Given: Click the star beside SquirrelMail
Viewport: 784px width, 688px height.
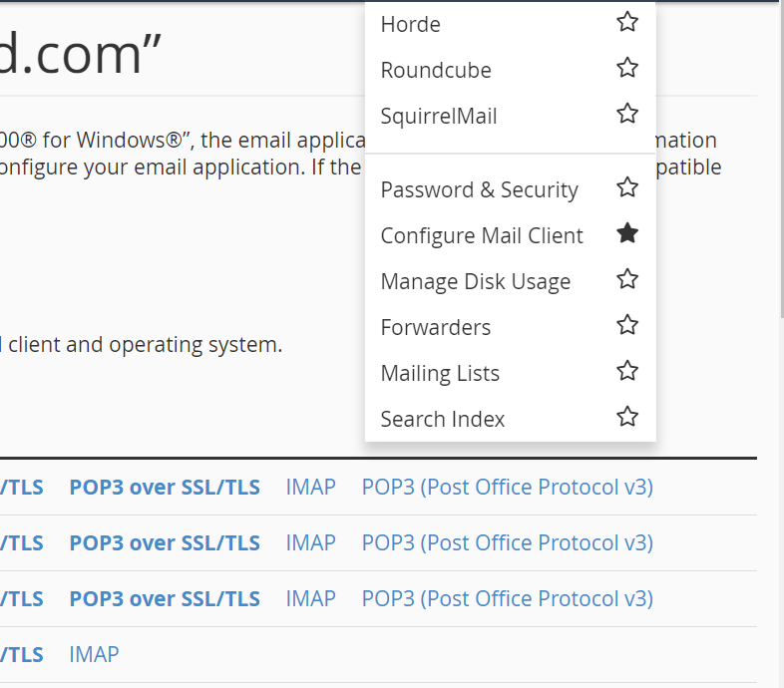Looking at the screenshot, I should pyautogui.click(x=626, y=114).
